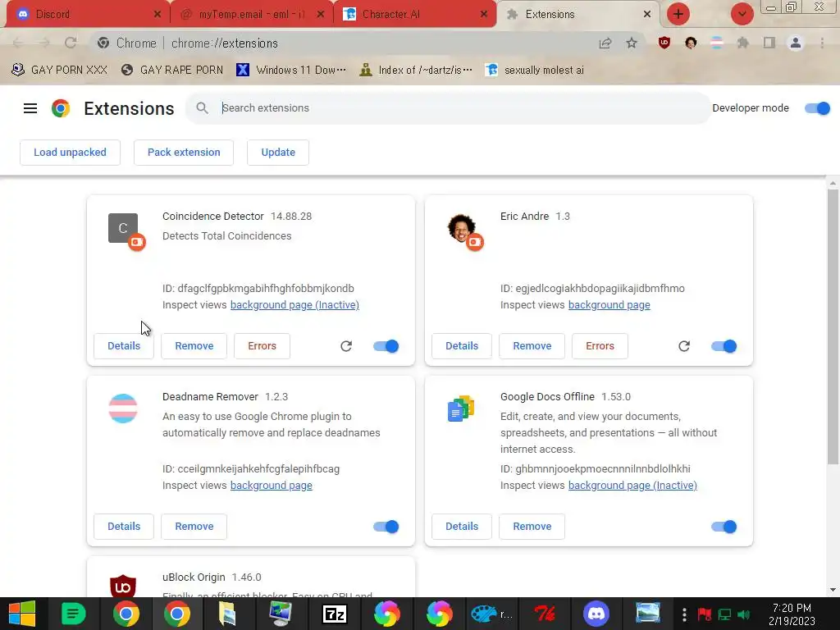This screenshot has width=840, height=630.
Task: Open Coincidence Detector background page (Inactive) link
Action: point(294,305)
